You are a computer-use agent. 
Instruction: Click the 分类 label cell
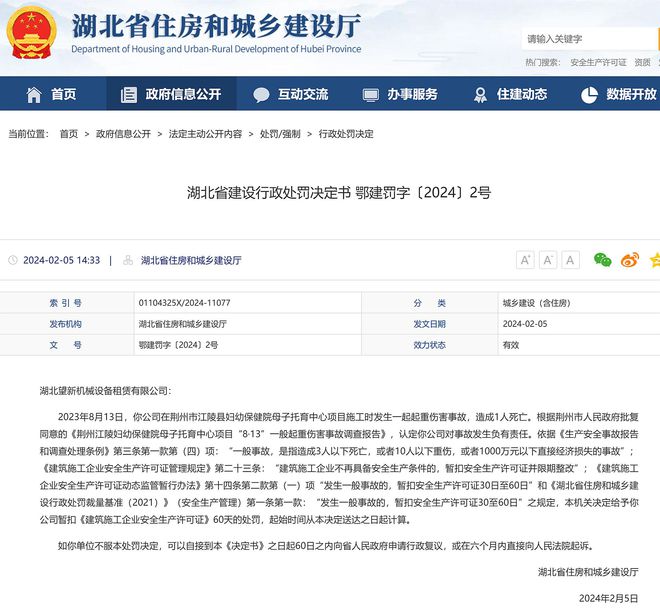coord(429,303)
